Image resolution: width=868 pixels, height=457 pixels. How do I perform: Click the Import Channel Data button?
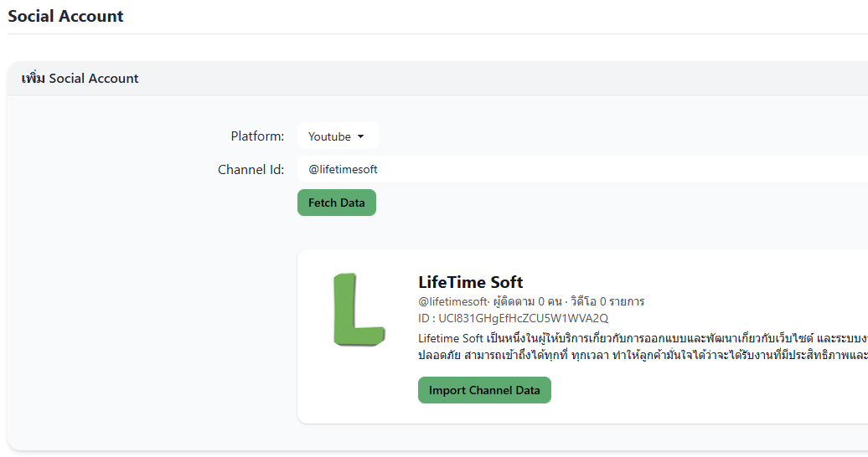[x=484, y=390]
